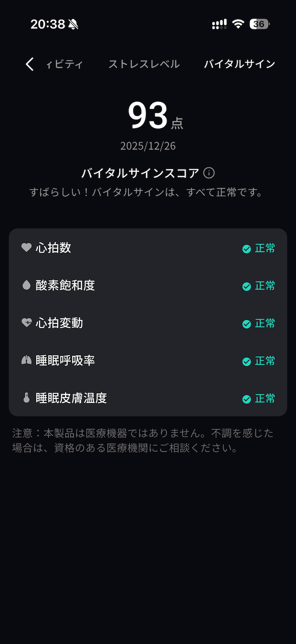Switch to the partially visible ィビティ tab

[64, 64]
